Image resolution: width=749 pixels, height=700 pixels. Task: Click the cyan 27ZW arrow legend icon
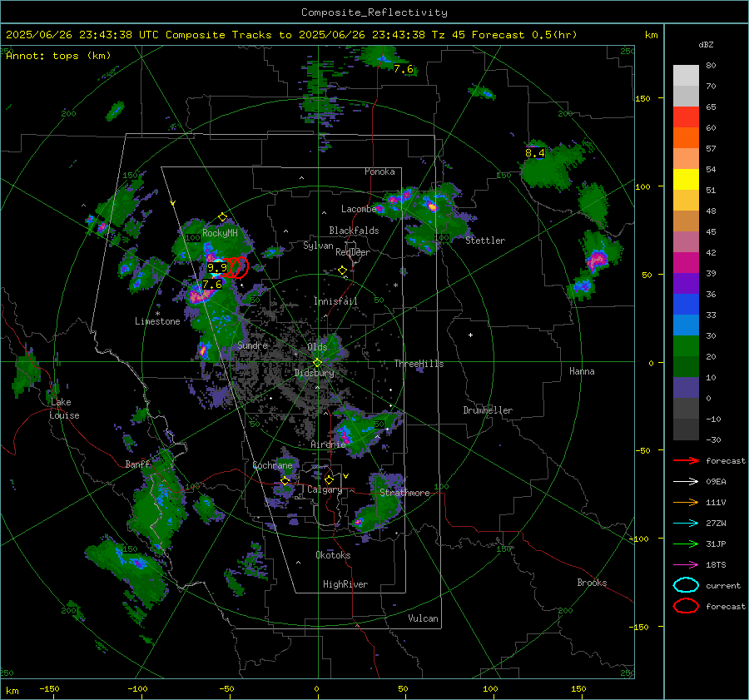tap(686, 524)
